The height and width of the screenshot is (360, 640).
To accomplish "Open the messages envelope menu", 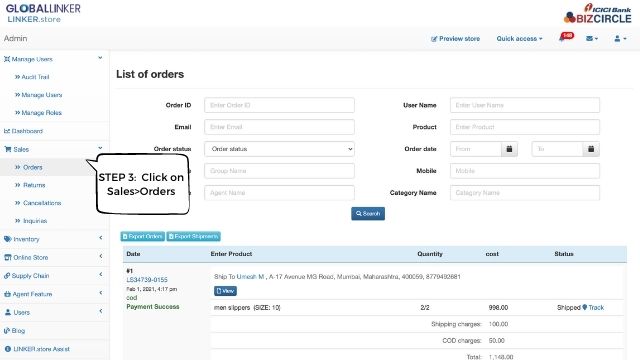I will tap(592, 38).
